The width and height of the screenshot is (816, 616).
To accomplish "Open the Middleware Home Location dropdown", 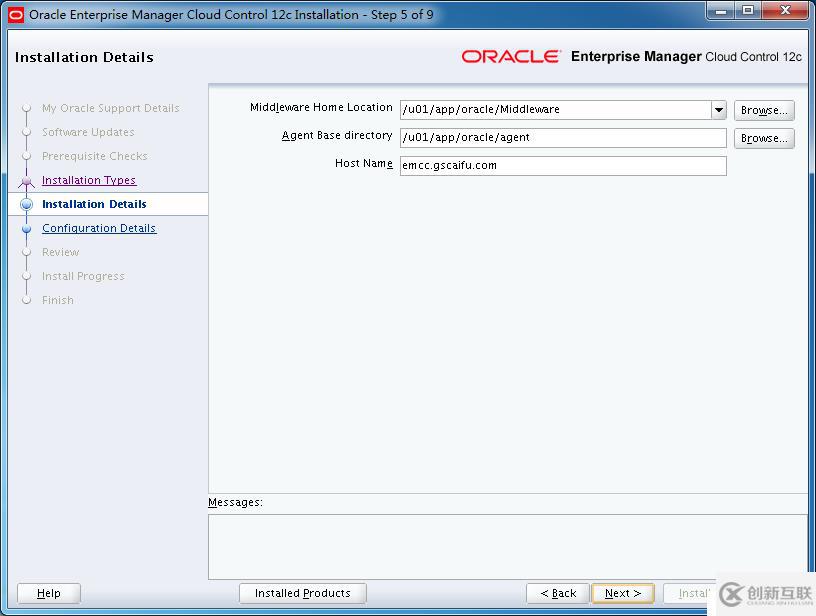I will (x=718, y=109).
